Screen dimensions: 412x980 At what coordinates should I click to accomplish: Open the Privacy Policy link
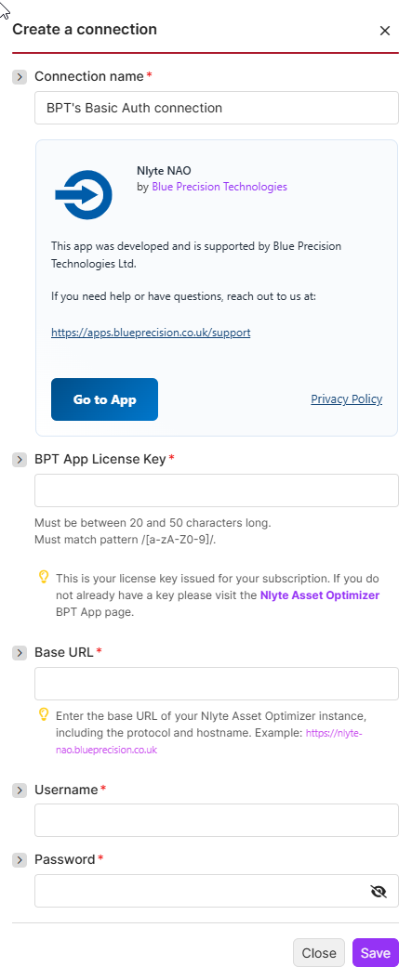(346, 399)
